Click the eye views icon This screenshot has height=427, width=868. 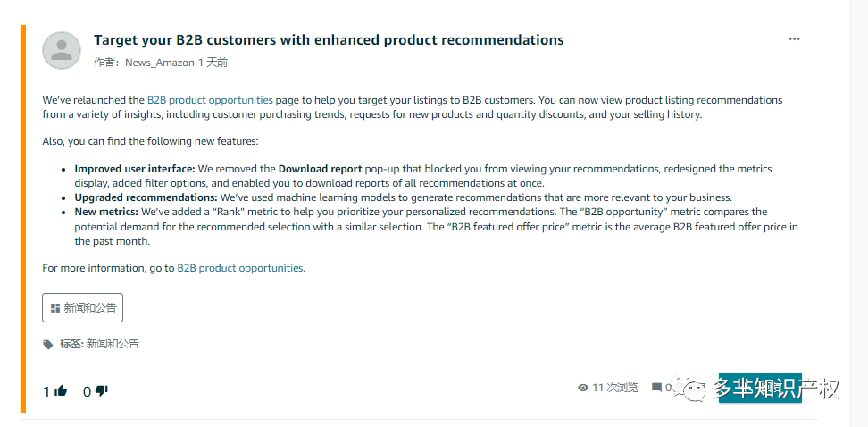(x=583, y=388)
